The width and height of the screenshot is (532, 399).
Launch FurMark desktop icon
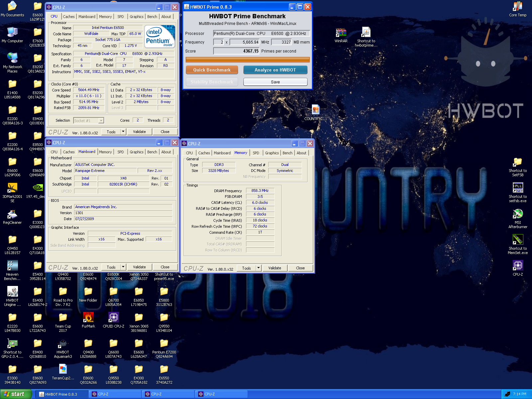[x=88, y=320]
